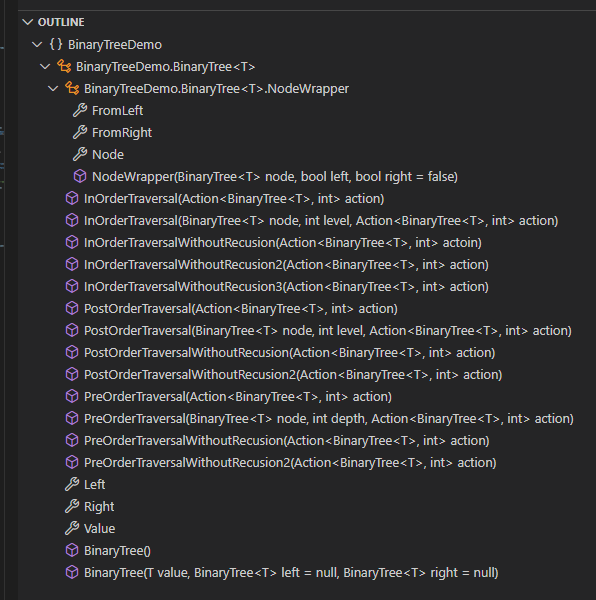Open PostOrderTraversalWithoutRecusion(Action...) method entry
This screenshot has width=596, height=600.
click(x=290, y=353)
